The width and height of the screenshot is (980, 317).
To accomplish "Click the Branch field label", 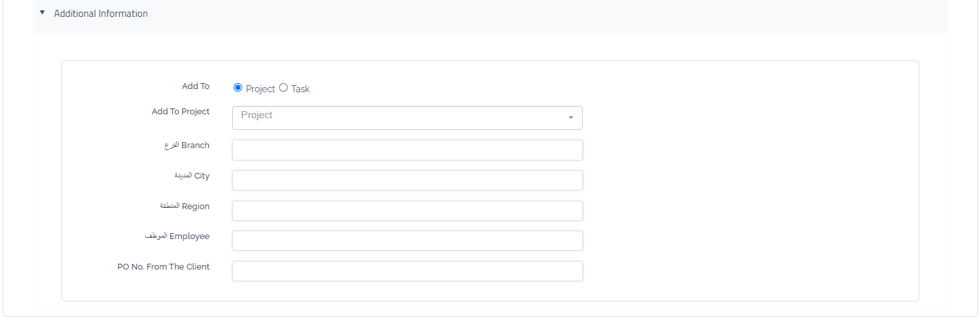I will (187, 146).
